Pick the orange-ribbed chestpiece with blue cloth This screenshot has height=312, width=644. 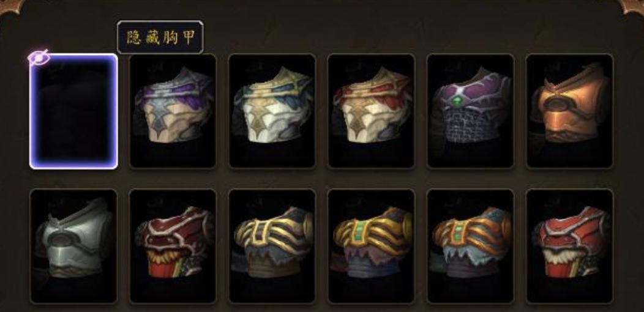pos(471,247)
